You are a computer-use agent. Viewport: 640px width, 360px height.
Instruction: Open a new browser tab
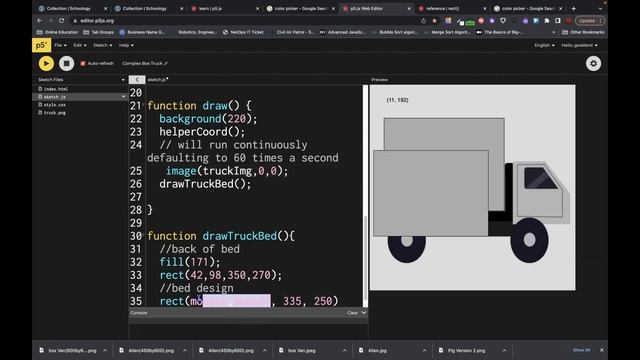pyautogui.click(x=573, y=8)
